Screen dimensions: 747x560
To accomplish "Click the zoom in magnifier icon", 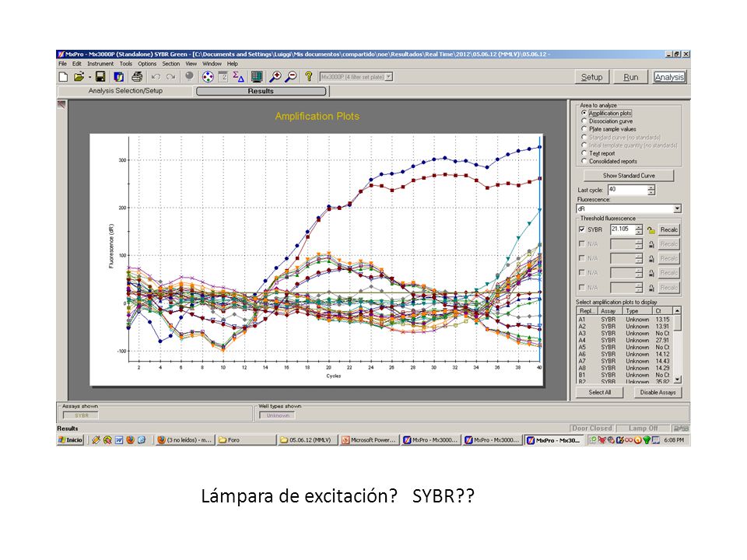I will (x=275, y=77).
